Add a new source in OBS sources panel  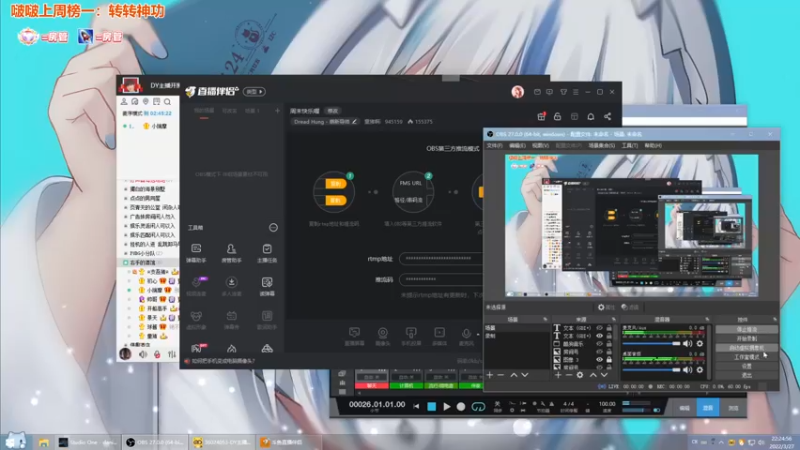click(558, 375)
